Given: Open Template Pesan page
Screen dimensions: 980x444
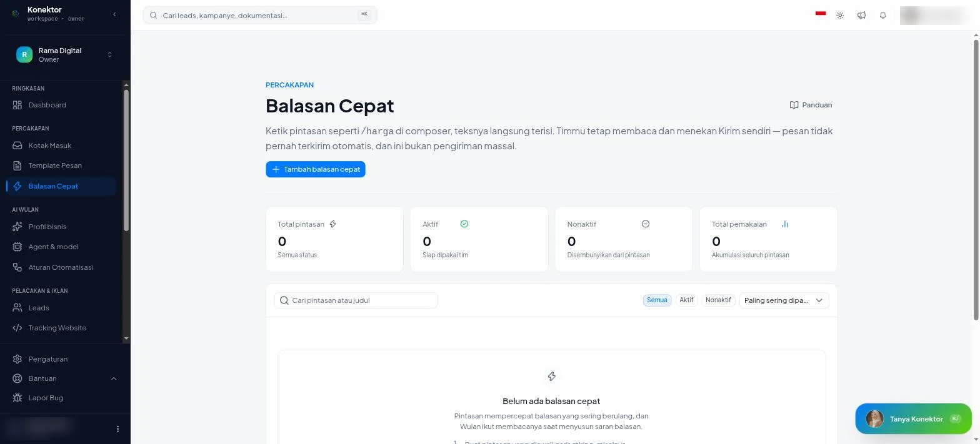Looking at the screenshot, I should 61,165.
